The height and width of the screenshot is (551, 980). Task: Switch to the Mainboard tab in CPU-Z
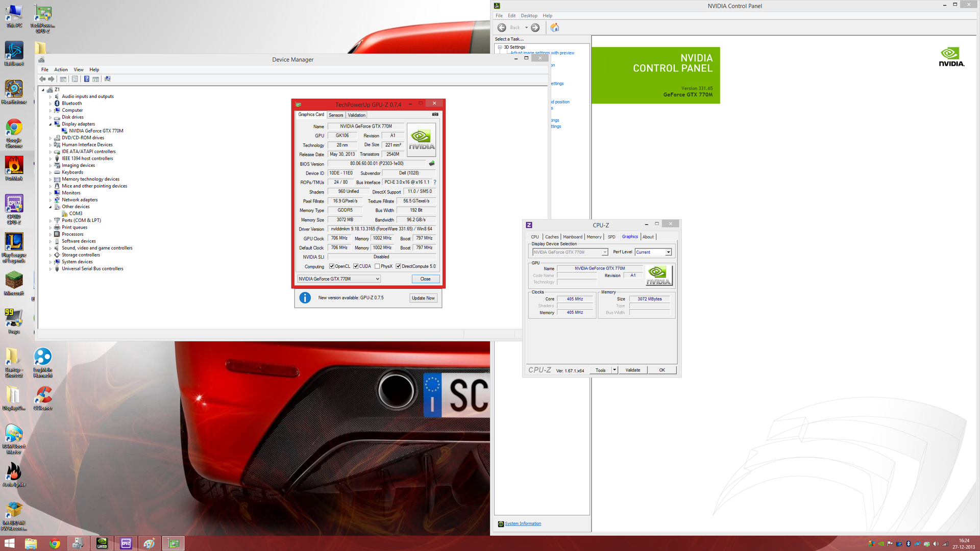click(x=572, y=237)
